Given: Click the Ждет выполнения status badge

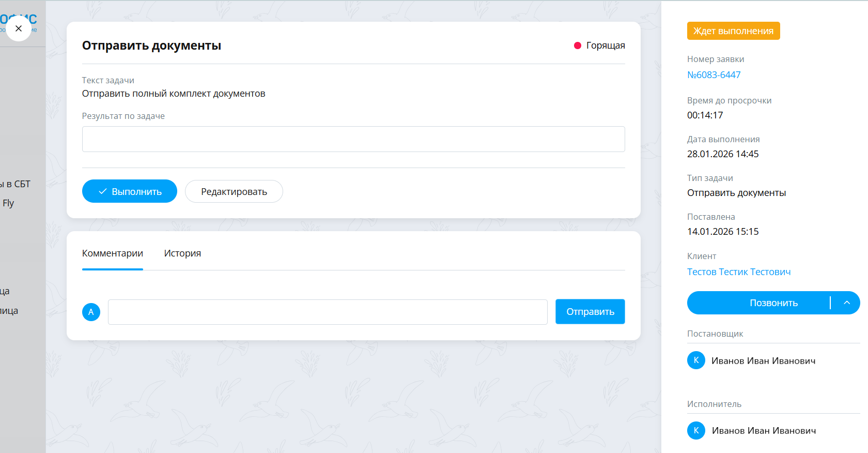Looking at the screenshot, I should tap(733, 31).
